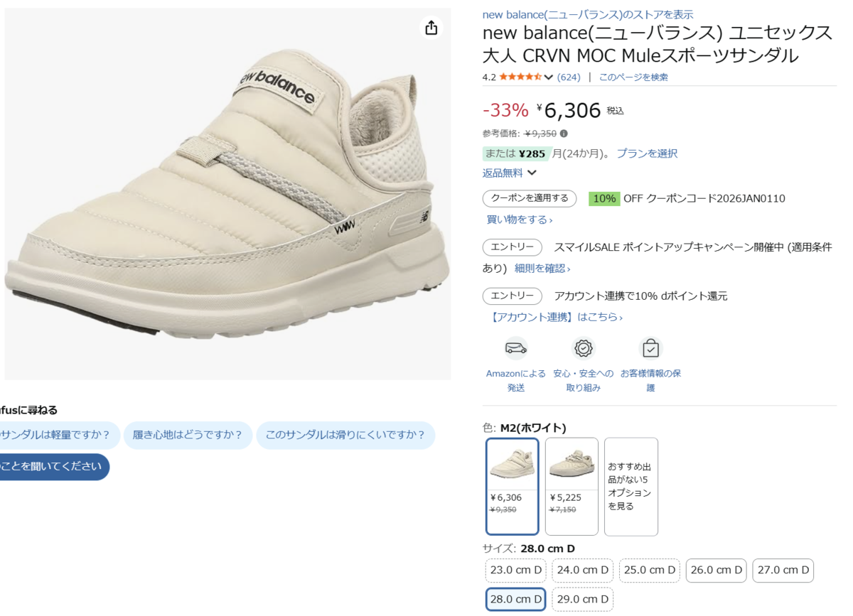
Task: Select the 27.0 cm D size
Action: [x=783, y=570]
